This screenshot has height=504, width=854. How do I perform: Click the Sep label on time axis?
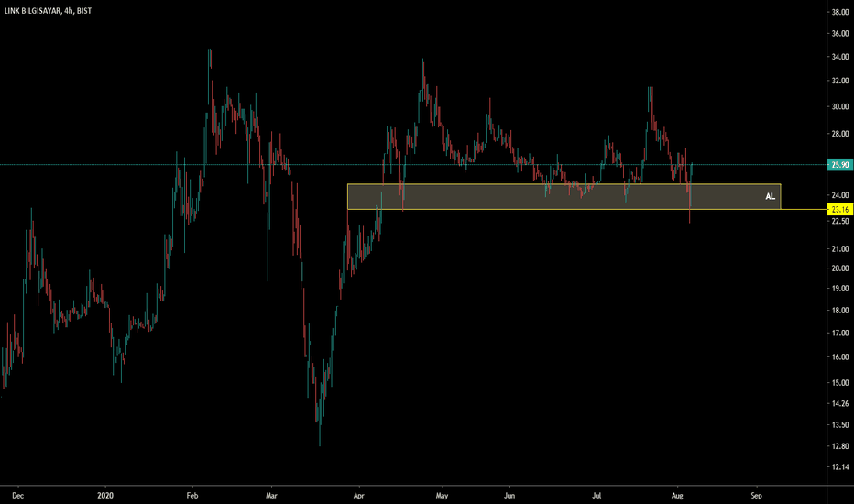pos(756,496)
